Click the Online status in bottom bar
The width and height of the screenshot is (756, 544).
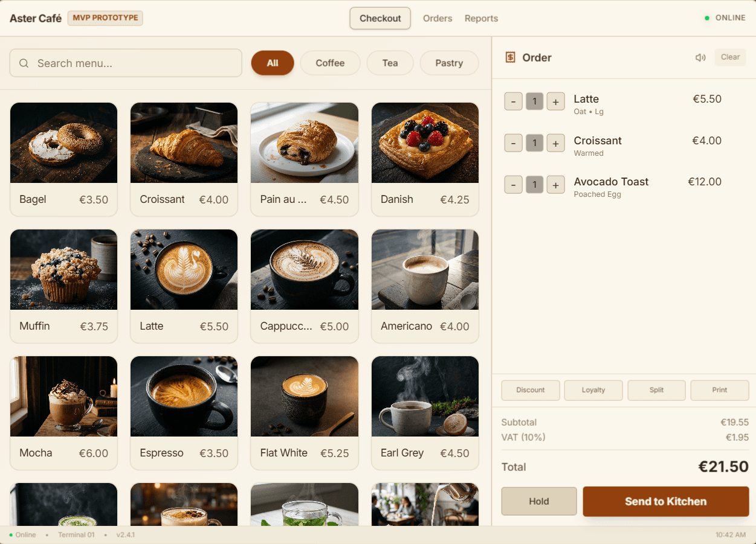22,535
